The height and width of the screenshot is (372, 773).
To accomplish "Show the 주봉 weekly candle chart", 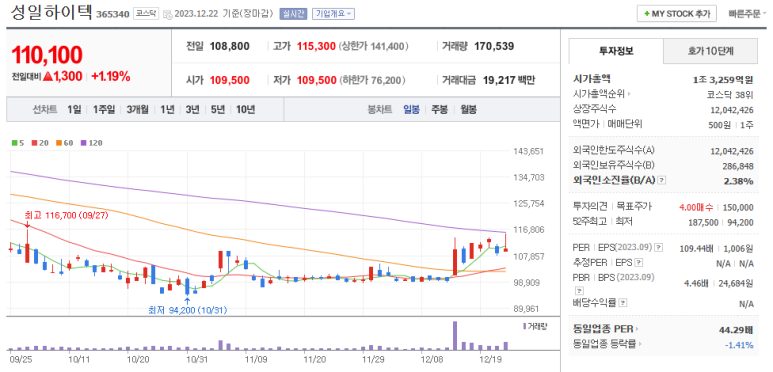I will [440, 109].
